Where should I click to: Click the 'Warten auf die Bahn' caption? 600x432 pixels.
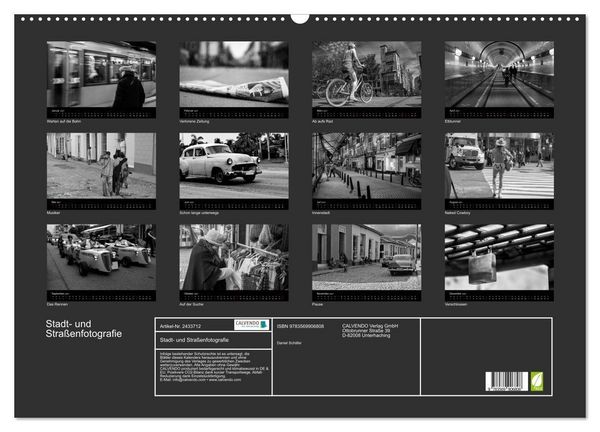tap(64, 121)
